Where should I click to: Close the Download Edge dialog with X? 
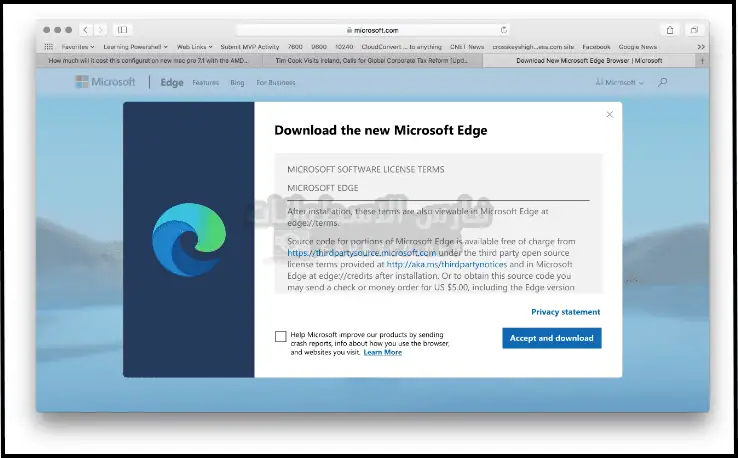click(x=610, y=114)
